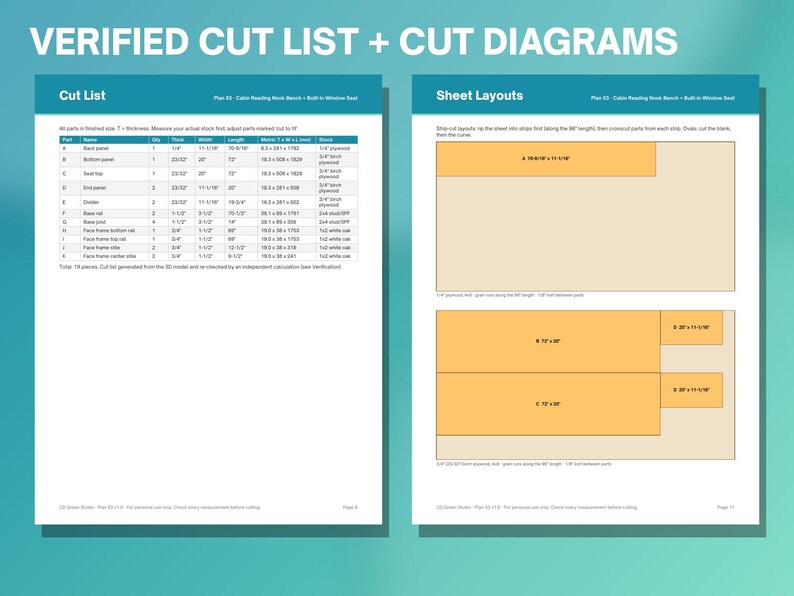This screenshot has width=794, height=596.
Task: Click the "18.3 x 281 x 508" metric cell
Action: point(281,188)
